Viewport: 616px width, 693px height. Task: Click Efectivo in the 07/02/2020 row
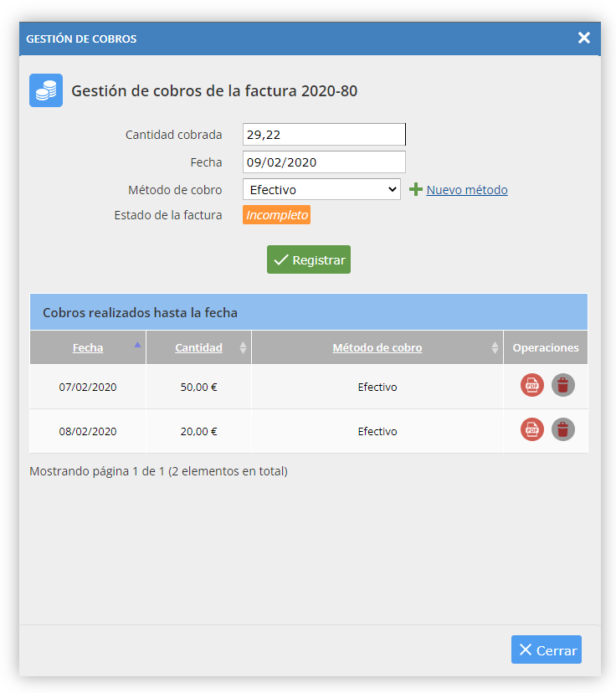click(377, 388)
